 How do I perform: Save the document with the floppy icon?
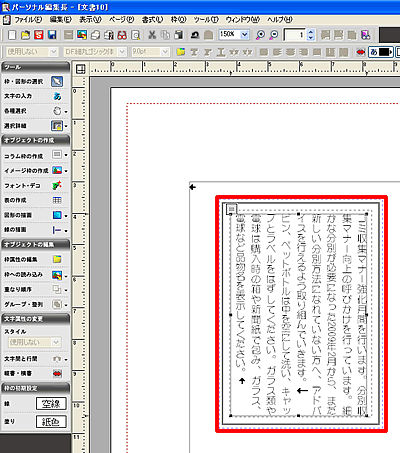coord(52,35)
